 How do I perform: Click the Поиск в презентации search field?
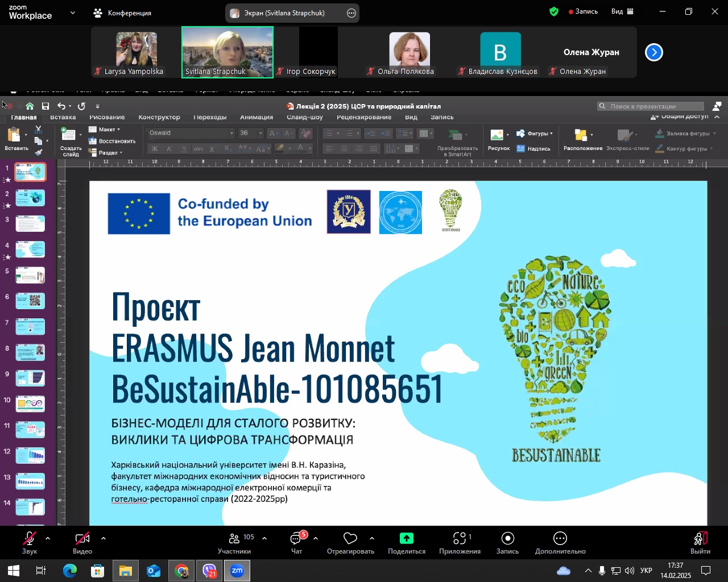coord(651,106)
